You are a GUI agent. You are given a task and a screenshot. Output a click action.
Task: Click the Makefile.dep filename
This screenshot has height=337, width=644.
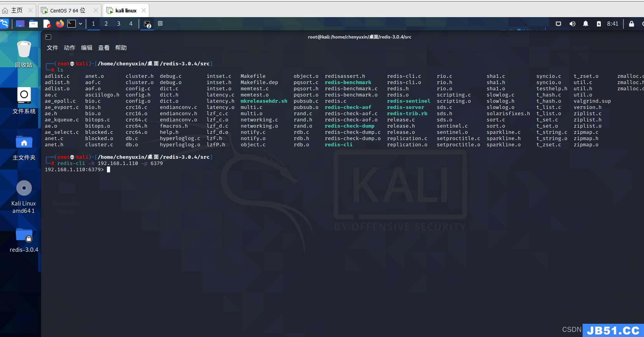[x=259, y=82]
